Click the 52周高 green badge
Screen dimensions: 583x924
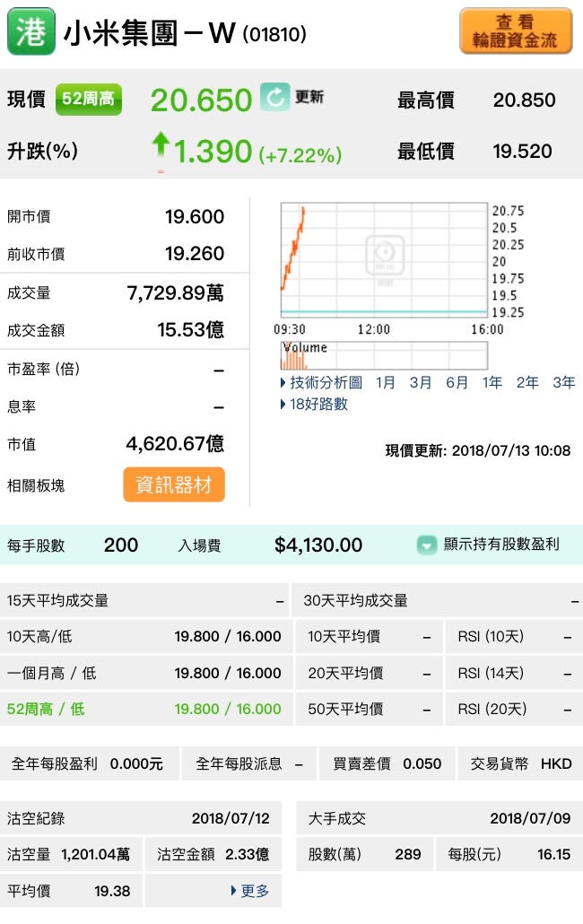tap(88, 99)
